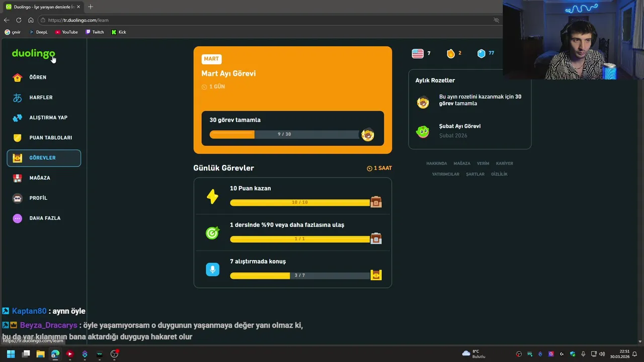Click the green target quest icon
The height and width of the screenshot is (362, 644).
(212, 233)
